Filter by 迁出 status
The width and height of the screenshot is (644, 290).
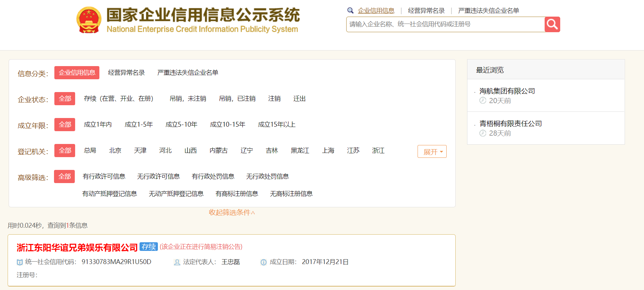click(299, 99)
